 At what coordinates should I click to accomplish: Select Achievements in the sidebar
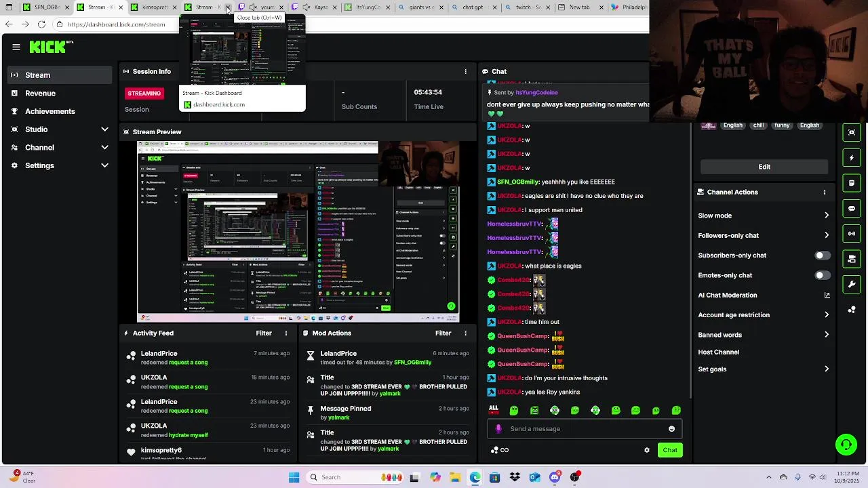pos(60,111)
